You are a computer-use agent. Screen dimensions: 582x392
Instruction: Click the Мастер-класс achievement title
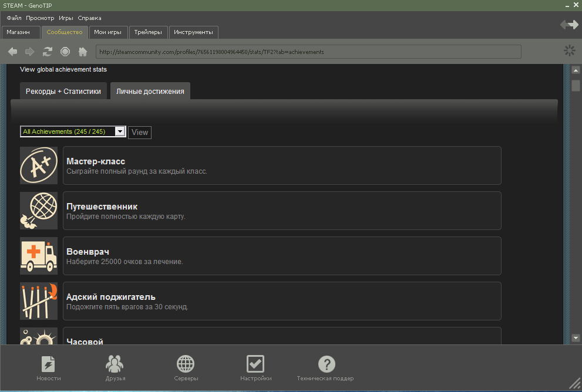tap(96, 161)
